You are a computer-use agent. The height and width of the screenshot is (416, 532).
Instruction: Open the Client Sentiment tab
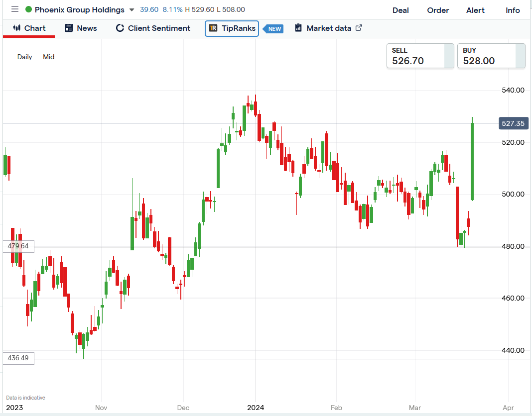(x=153, y=28)
